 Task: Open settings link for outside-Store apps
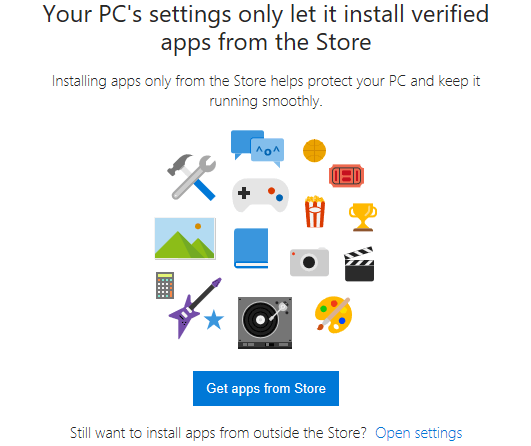click(x=419, y=433)
